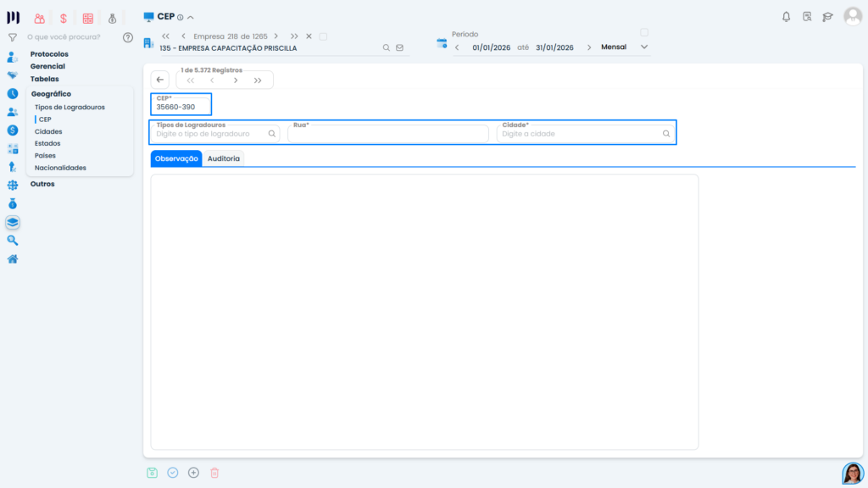Open the layers stack sidebar icon
868x488 pixels.
coord(12,222)
